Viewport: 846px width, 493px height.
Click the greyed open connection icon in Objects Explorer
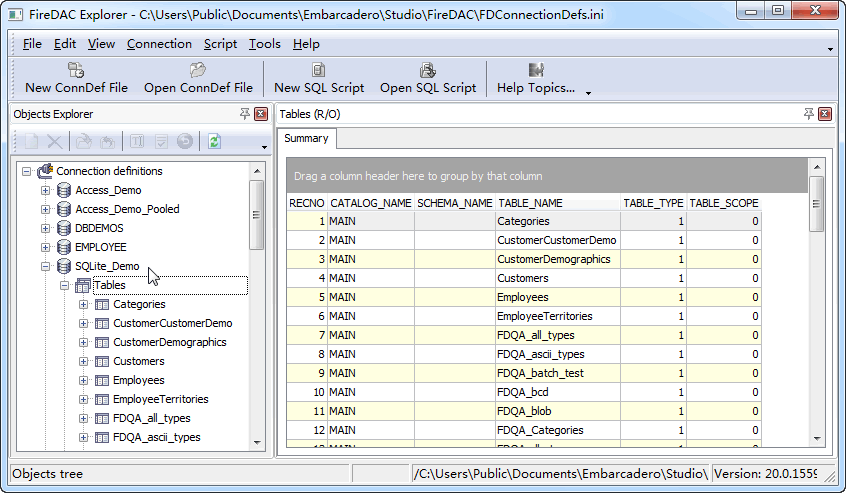click(x=84, y=141)
